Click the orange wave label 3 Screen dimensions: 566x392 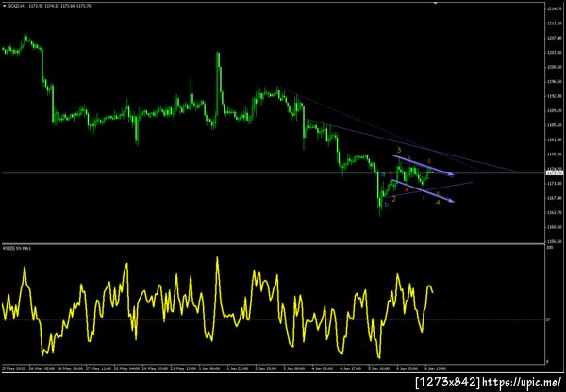point(399,150)
